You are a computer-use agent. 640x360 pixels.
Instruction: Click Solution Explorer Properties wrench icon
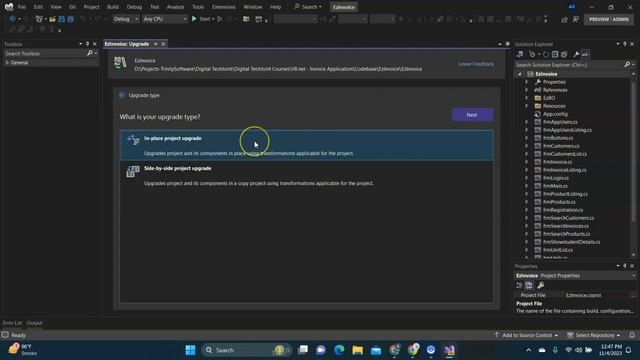click(576, 54)
